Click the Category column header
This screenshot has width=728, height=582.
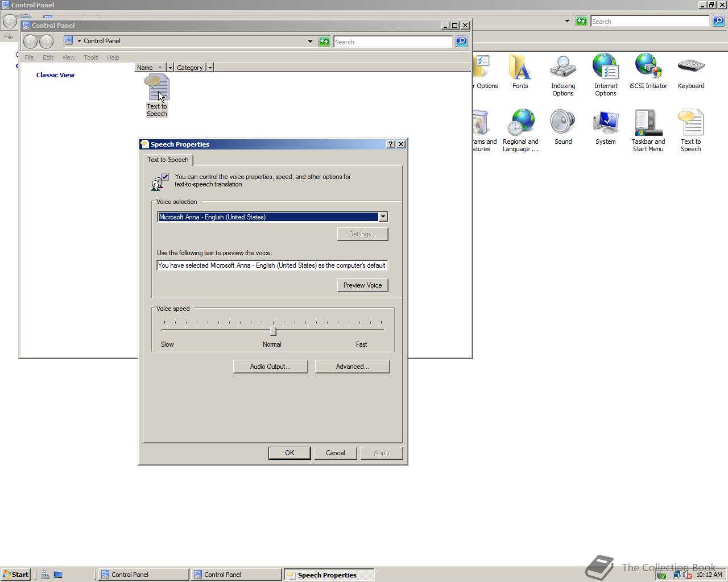point(190,68)
